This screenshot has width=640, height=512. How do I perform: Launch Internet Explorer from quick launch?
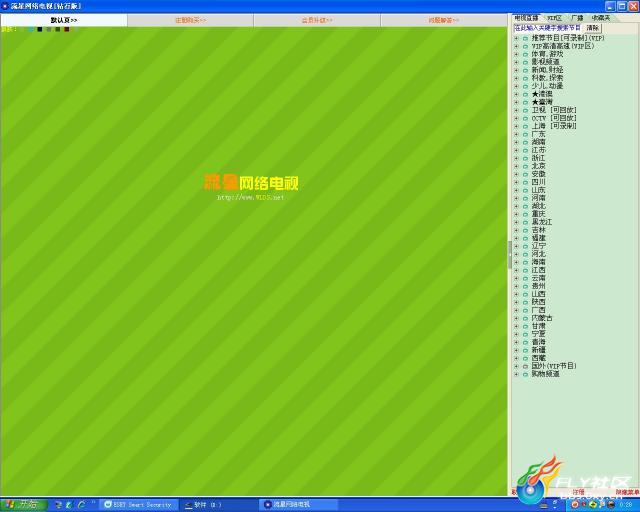coord(81,505)
